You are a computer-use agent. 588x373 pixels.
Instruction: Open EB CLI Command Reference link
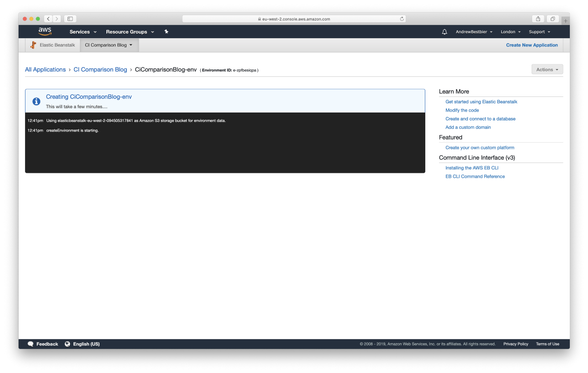click(475, 176)
